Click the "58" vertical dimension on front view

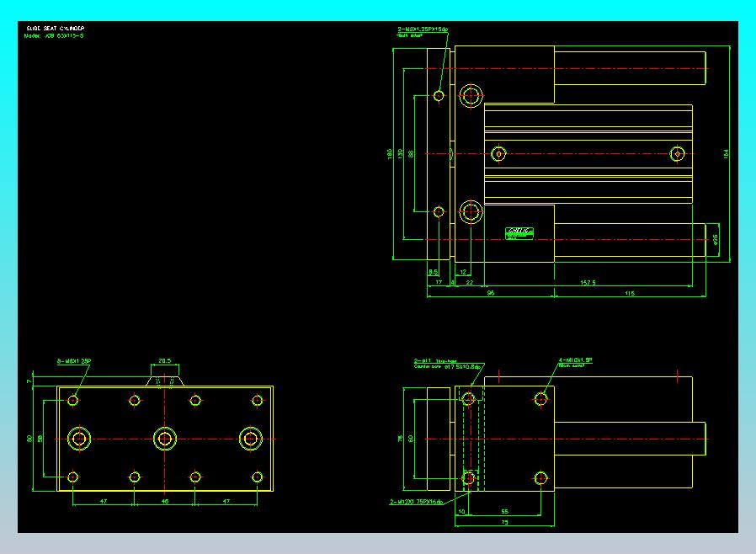coord(40,439)
